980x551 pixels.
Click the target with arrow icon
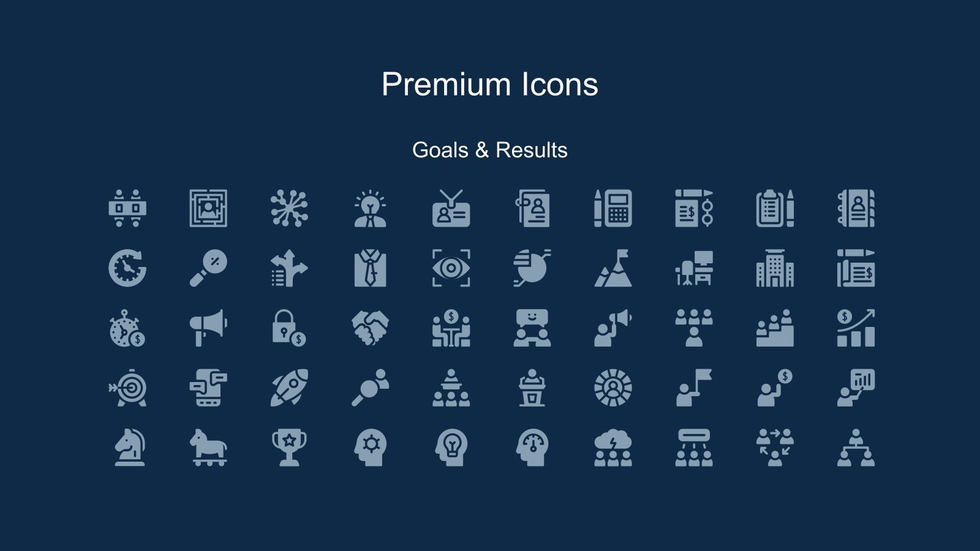[x=127, y=388]
